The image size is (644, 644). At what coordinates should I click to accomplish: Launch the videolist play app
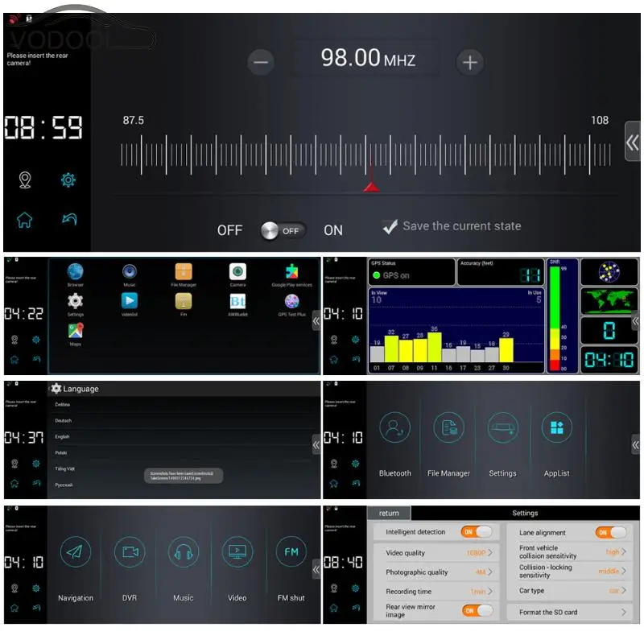click(x=130, y=304)
